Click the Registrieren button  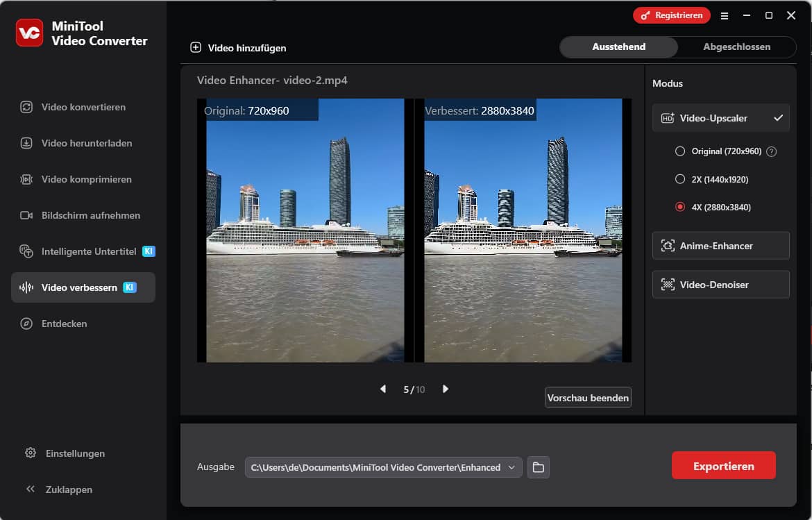coord(672,15)
